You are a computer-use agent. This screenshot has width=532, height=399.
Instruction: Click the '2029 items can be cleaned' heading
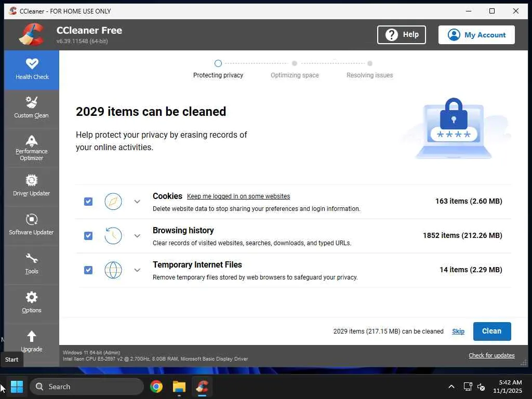coord(151,112)
